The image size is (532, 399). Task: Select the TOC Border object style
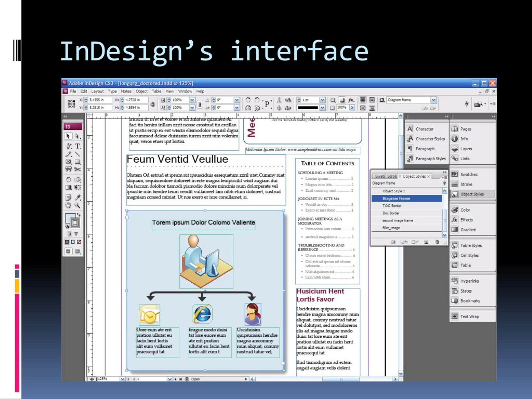392,206
